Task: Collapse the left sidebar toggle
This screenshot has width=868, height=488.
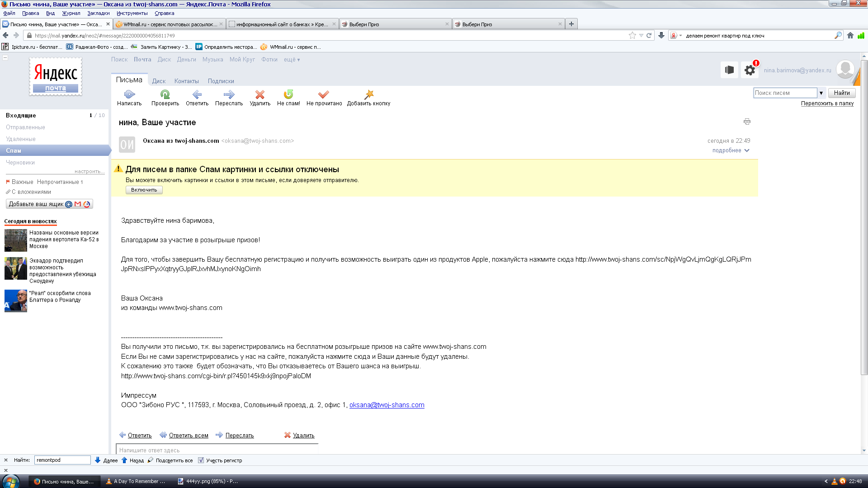Action: (x=5, y=57)
